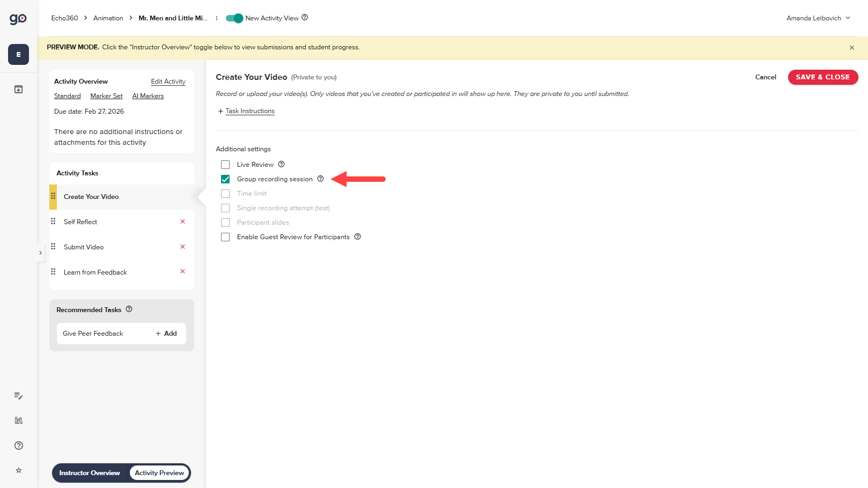Click the library/stats icon in the sidebar

click(18, 420)
